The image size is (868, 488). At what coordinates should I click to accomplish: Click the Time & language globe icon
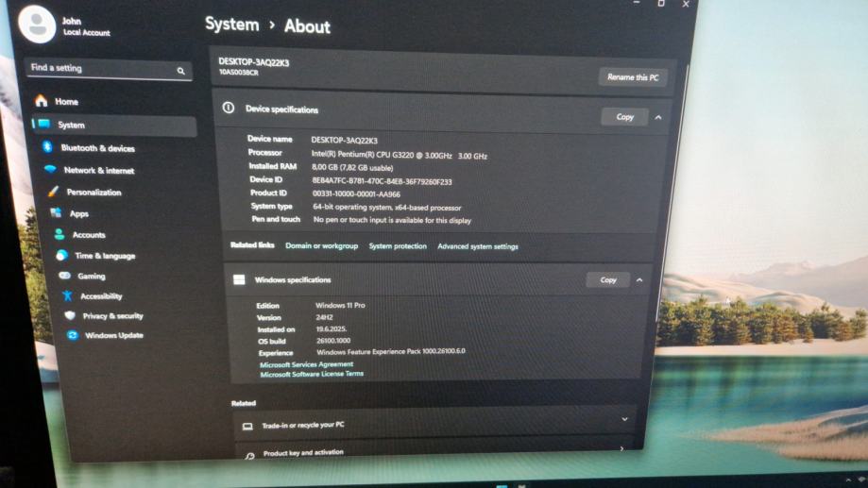(x=61, y=255)
